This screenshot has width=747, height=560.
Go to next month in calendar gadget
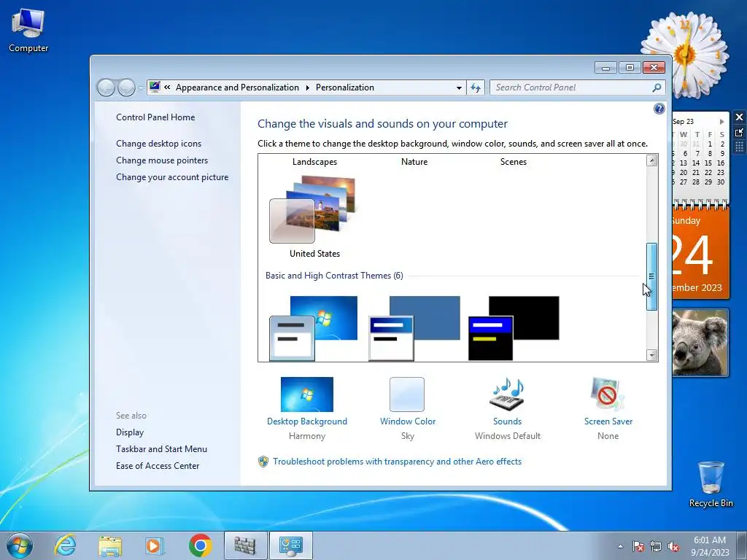[721, 122]
